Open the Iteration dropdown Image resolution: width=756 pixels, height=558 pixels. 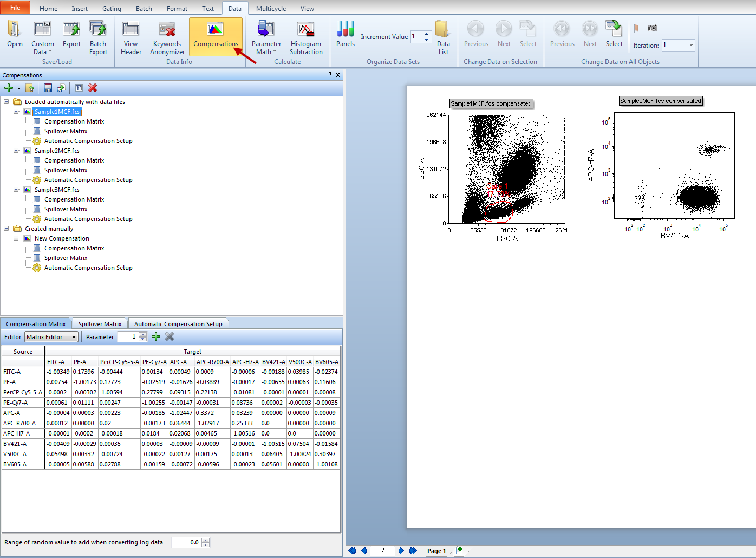point(691,46)
